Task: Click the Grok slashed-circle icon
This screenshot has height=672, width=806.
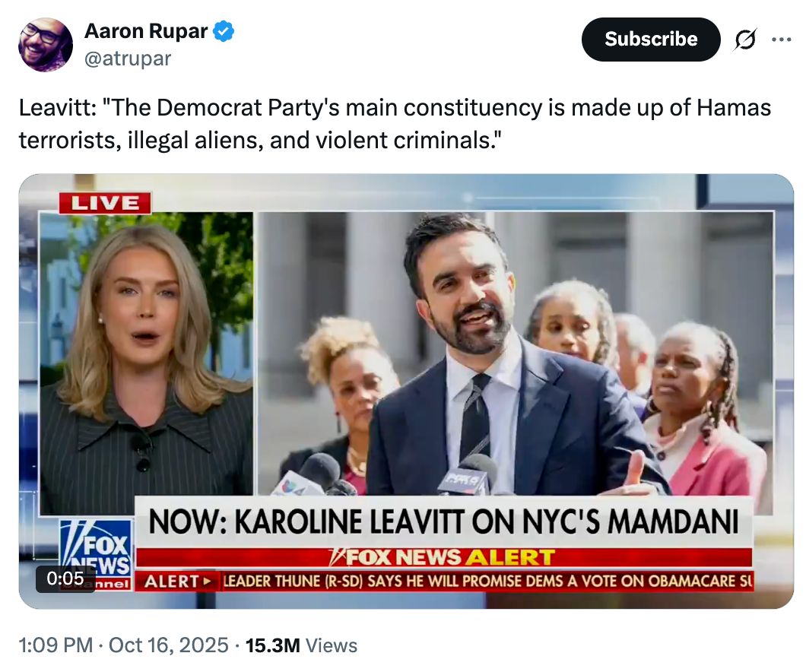Action: (745, 39)
